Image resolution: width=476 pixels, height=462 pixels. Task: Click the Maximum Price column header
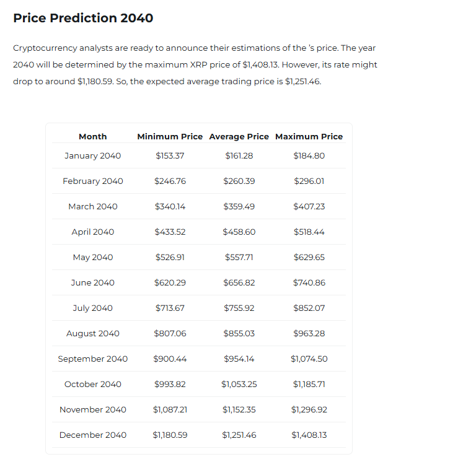tap(309, 136)
